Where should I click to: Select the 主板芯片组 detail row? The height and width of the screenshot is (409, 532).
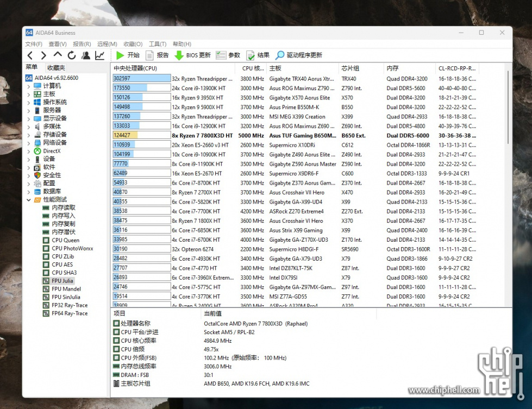(211, 383)
